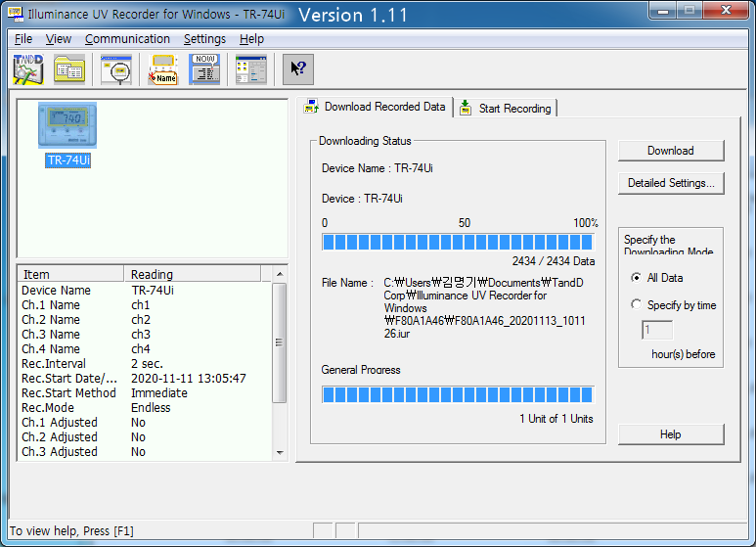
Task: Select the All Data radio option
Action: pos(657,278)
